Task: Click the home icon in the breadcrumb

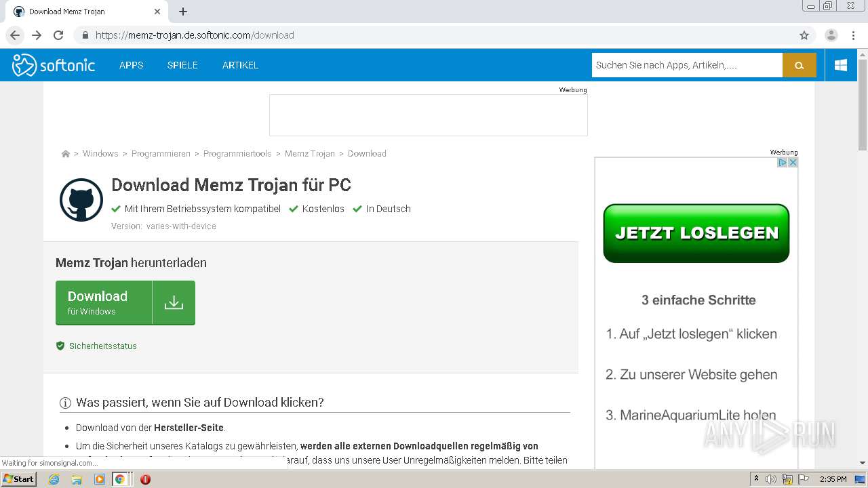Action: 66,154
